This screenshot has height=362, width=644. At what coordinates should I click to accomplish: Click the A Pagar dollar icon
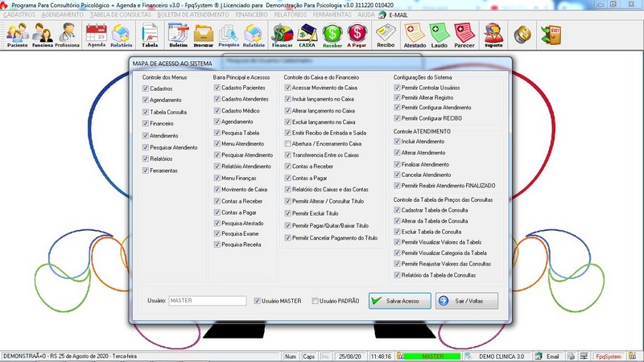(357, 34)
